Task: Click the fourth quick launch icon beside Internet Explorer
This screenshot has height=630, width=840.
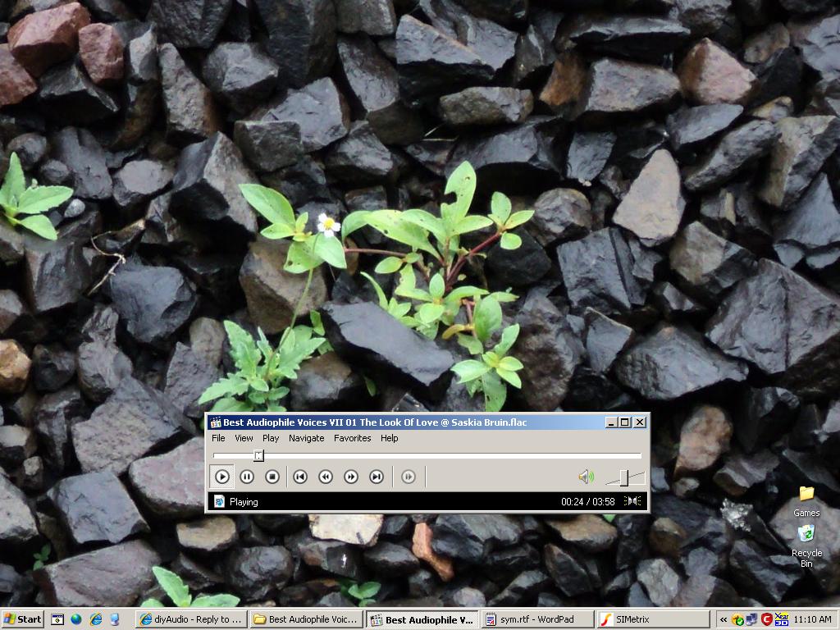Action: click(115, 619)
